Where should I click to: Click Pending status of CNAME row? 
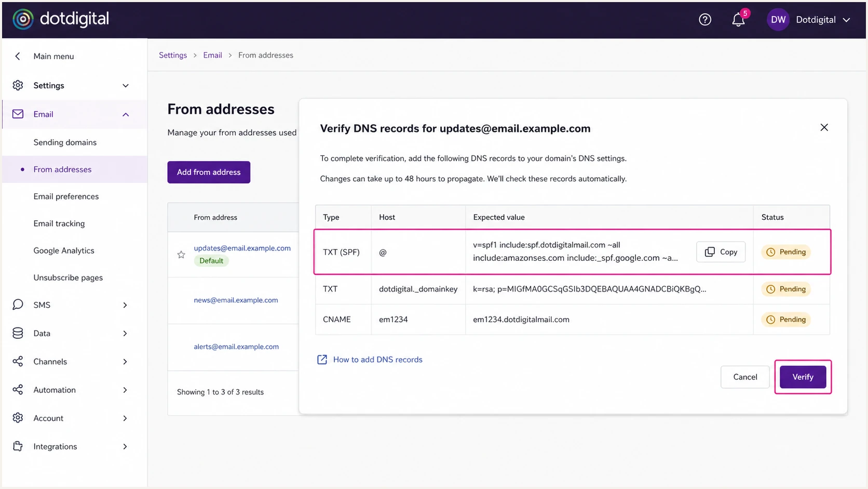[x=786, y=320]
